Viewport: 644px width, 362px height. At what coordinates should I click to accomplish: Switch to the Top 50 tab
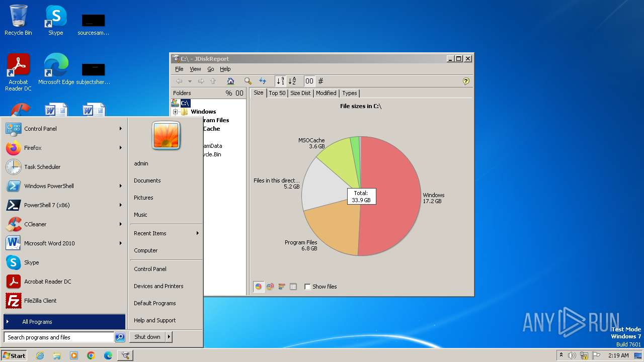277,93
